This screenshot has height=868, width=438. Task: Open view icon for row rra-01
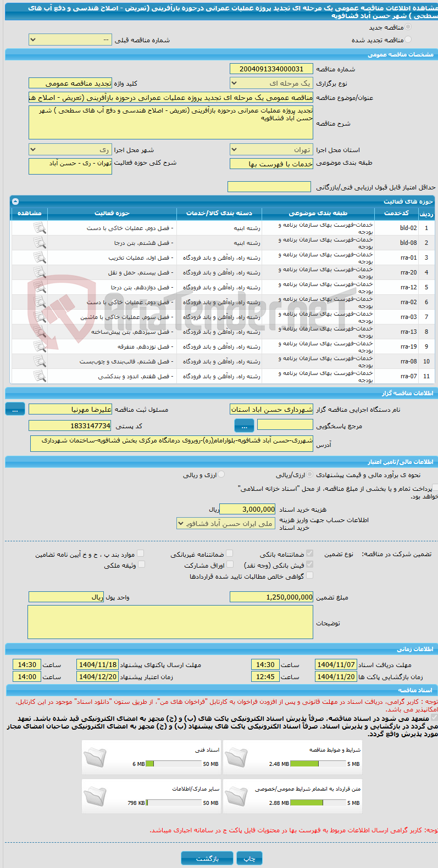click(40, 257)
